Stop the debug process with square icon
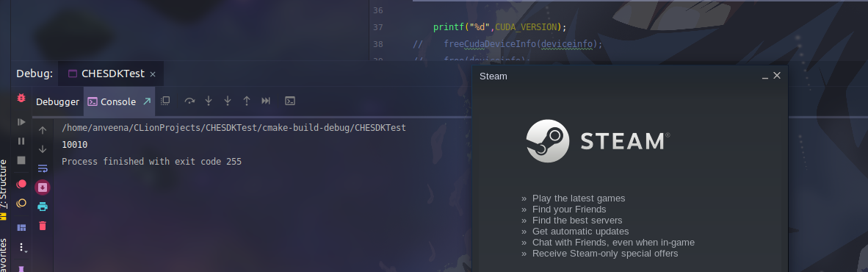Screen dimensions: 868x272 (21, 160)
